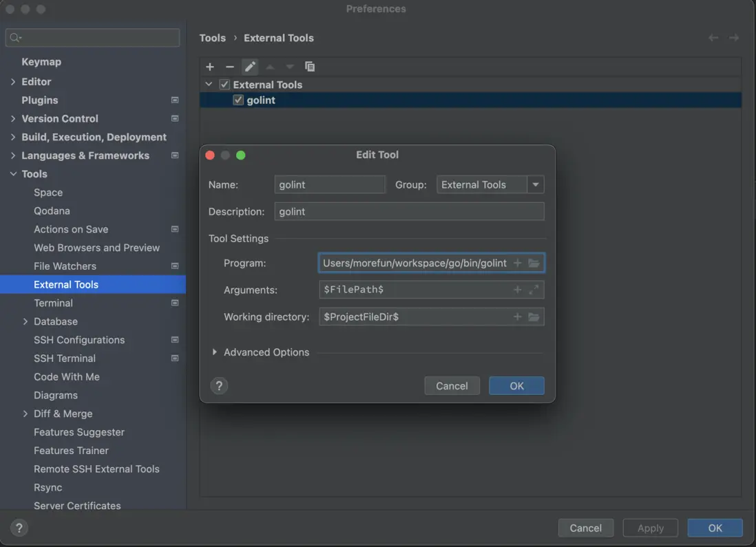Click OK in Edit Tool dialog
This screenshot has width=756, height=547.
click(x=516, y=386)
